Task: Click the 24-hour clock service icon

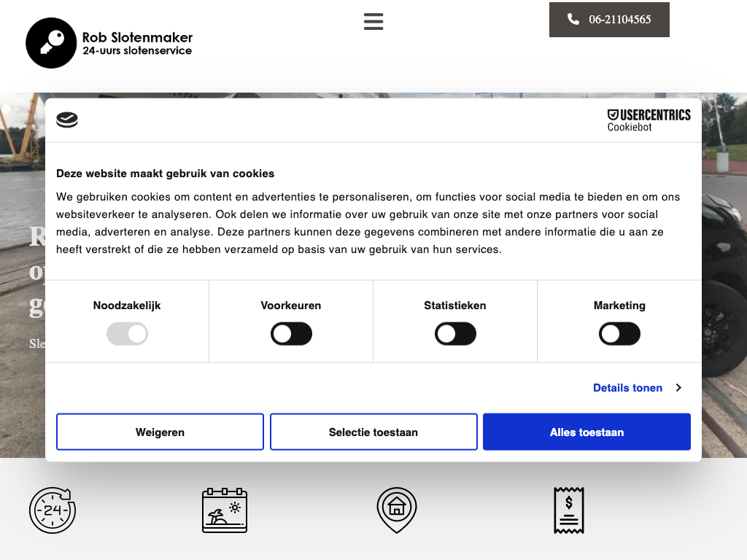Action: (x=53, y=510)
